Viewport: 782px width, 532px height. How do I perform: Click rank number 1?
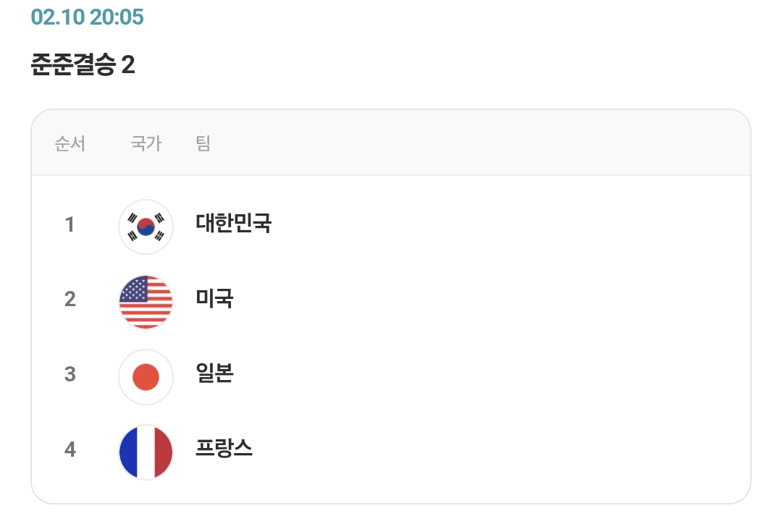70,224
